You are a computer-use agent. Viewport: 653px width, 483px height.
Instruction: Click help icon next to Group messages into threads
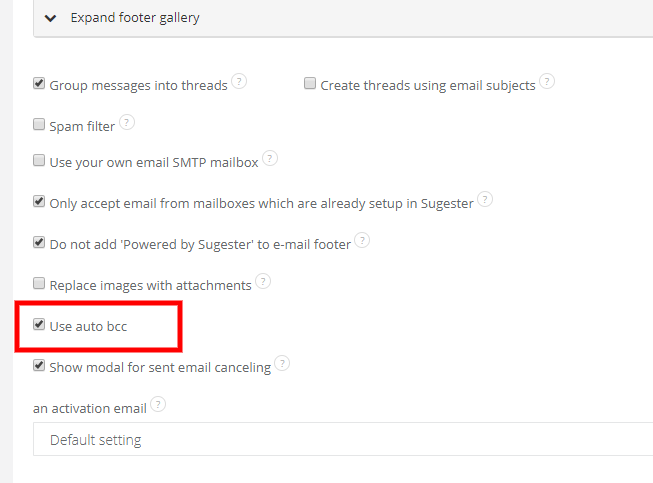(x=239, y=81)
